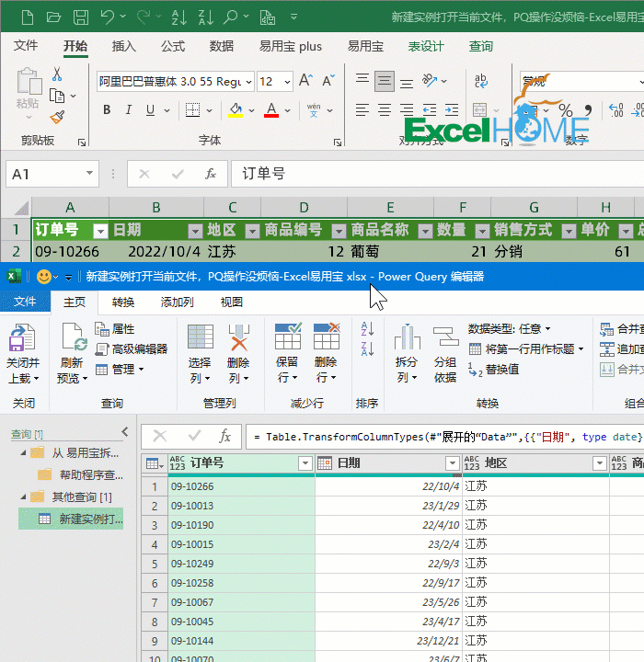This screenshot has height=662, width=644.
Task: Apply italic formatting in Excel ribbon
Action: pos(129,110)
